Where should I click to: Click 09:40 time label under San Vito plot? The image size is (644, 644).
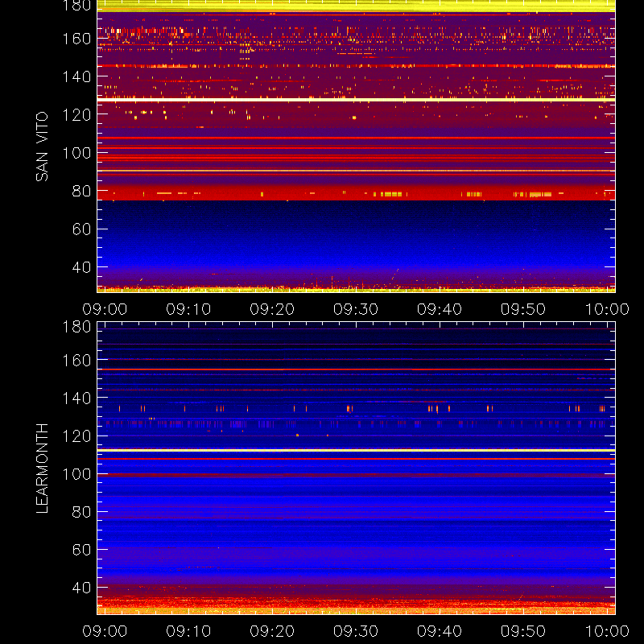tap(440, 309)
